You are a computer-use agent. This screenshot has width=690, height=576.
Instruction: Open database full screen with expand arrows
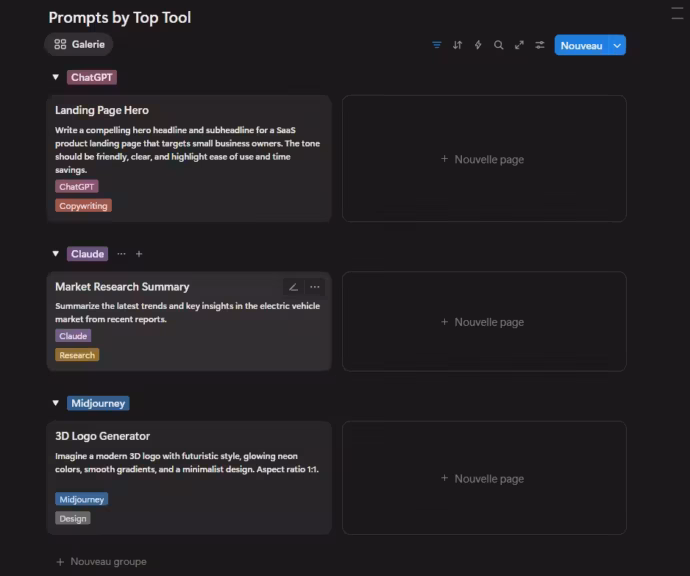pyautogui.click(x=519, y=45)
